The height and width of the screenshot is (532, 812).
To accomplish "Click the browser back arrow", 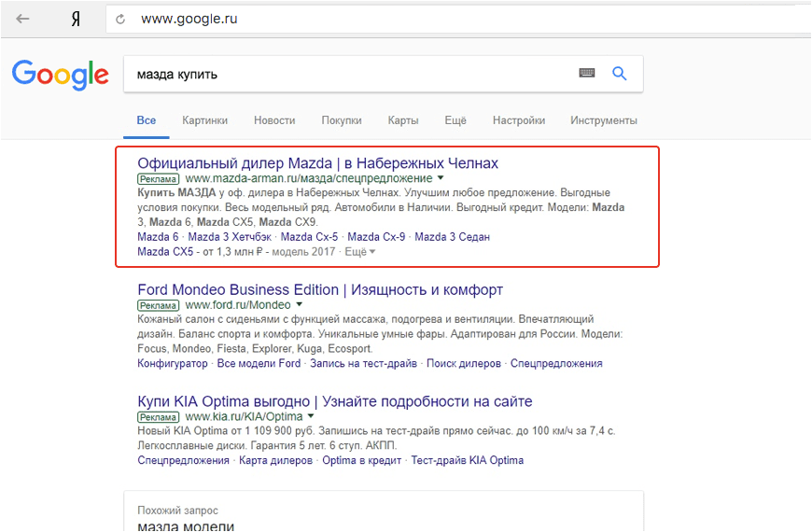I will coord(22,18).
